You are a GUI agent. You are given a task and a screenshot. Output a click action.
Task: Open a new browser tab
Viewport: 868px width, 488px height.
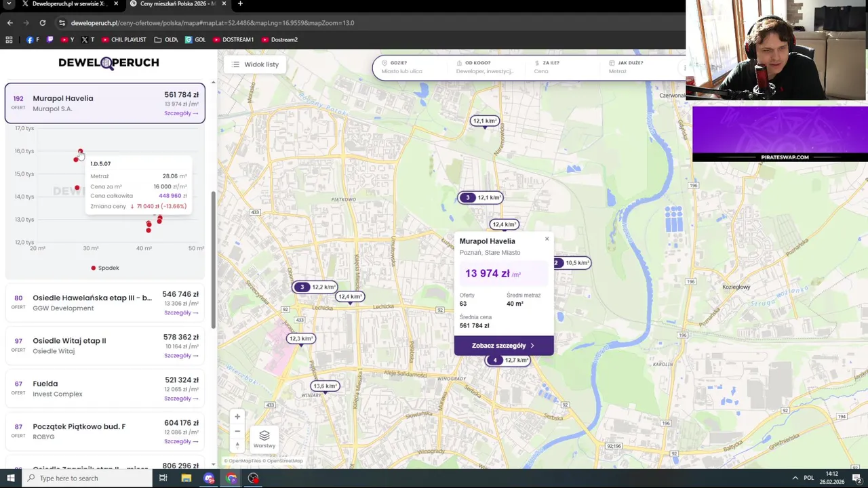(240, 4)
